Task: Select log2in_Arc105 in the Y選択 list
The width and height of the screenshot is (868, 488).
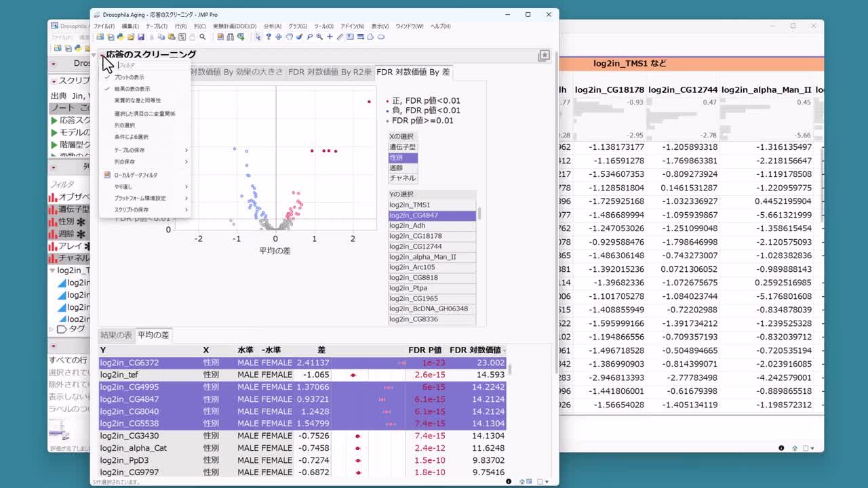Action: tap(432, 267)
